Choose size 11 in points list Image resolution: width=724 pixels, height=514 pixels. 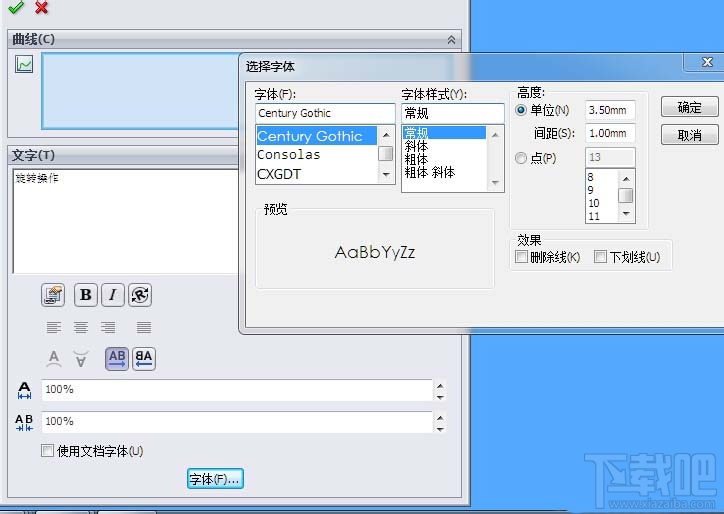coord(602,216)
